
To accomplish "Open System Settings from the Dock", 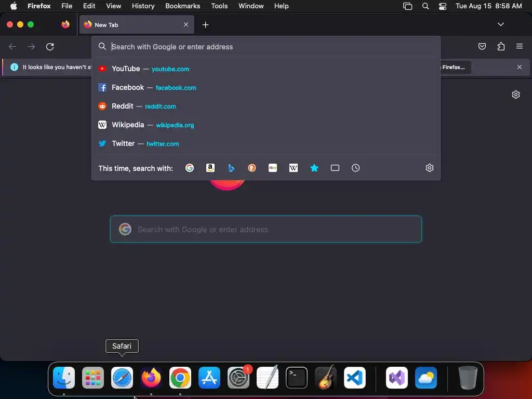I will click(x=238, y=378).
